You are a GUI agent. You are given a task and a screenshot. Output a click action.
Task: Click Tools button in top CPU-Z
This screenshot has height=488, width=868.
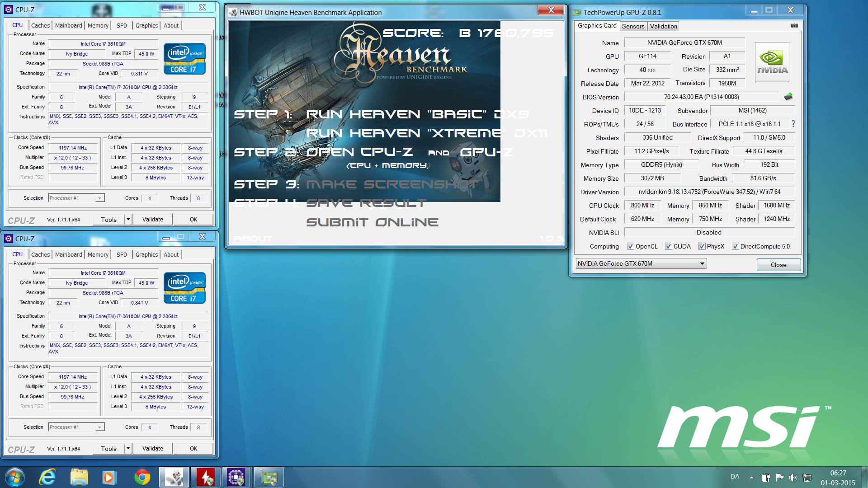(109, 220)
